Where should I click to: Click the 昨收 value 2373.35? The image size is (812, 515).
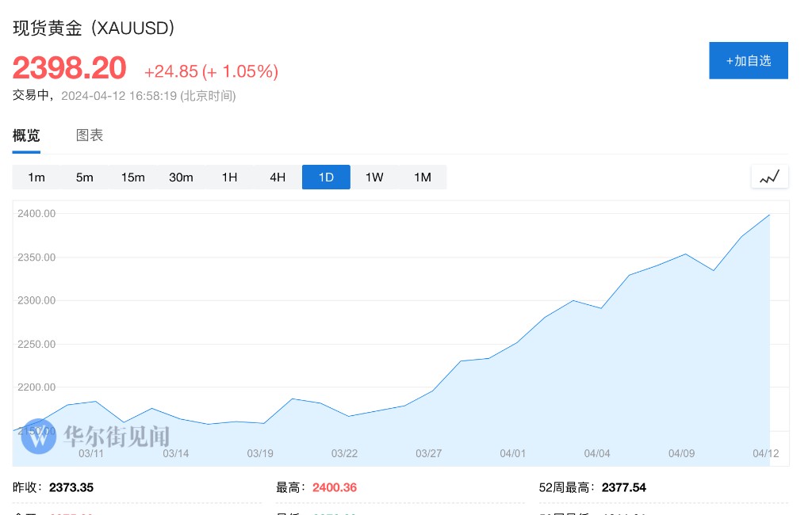pyautogui.click(x=71, y=487)
